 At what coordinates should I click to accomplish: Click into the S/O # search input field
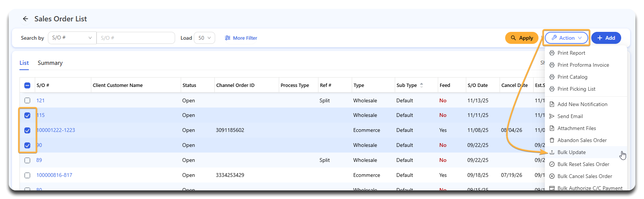point(135,38)
